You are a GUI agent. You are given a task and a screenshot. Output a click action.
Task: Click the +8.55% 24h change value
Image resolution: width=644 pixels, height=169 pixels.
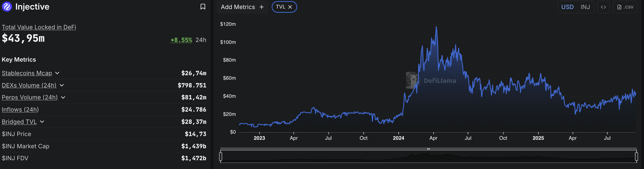click(181, 40)
